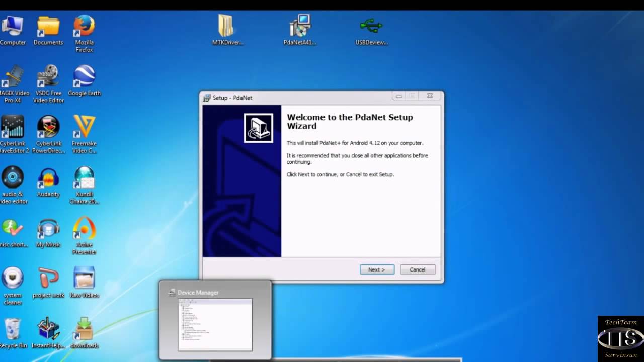
Task: Click Cancel in PdaNet Setup wizard
Action: click(418, 269)
